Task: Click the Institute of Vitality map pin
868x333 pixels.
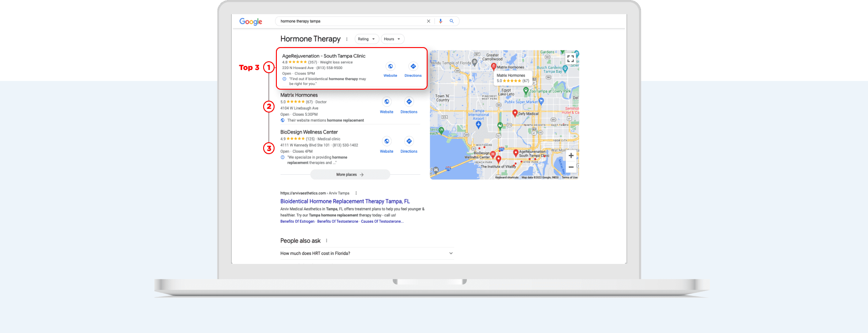Action: 499,159
